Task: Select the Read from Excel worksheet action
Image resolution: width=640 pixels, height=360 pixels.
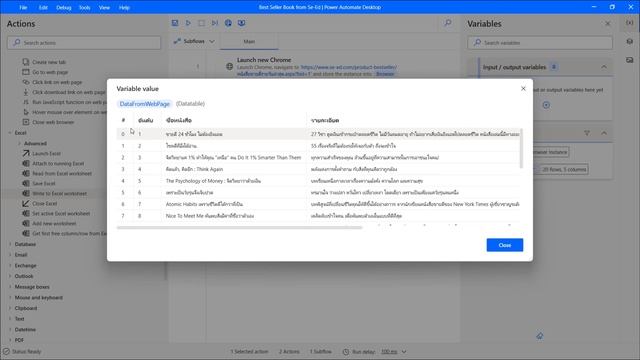Action: [62, 173]
